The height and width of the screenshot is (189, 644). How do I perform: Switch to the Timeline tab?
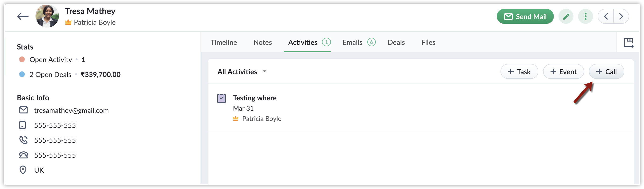coord(223,42)
